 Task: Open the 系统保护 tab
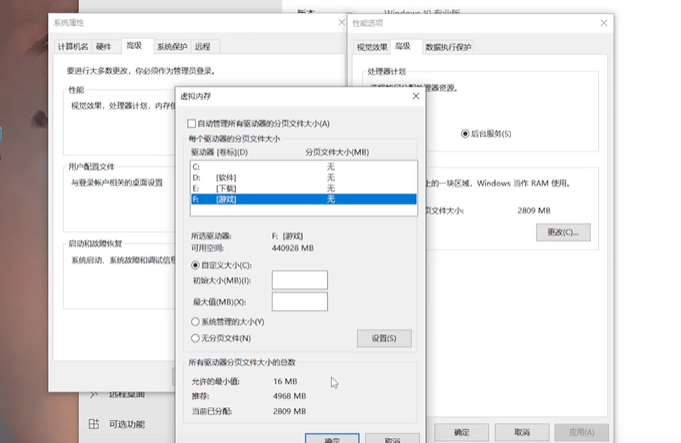tap(172, 46)
